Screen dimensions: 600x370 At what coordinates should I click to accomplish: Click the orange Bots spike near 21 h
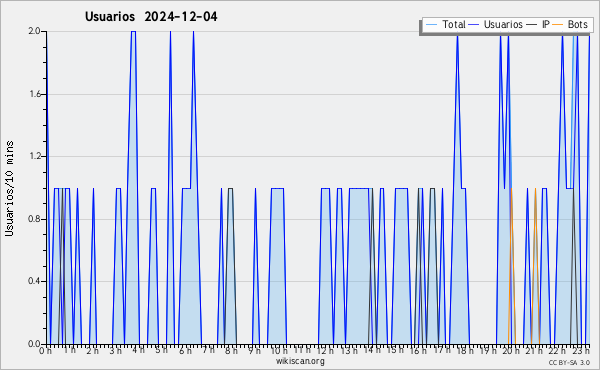click(535, 266)
